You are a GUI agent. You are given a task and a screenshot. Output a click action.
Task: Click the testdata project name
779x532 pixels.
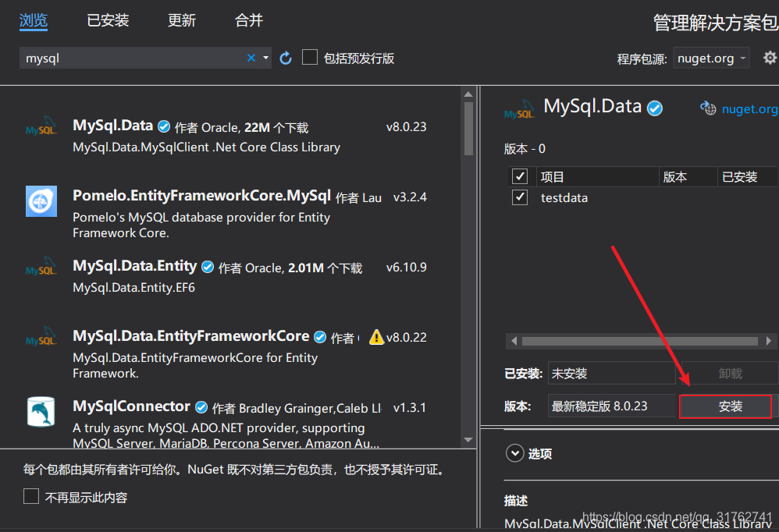(x=564, y=198)
